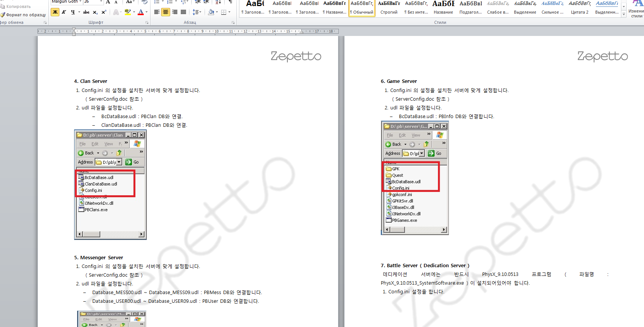The width and height of the screenshot is (644, 327).
Task: Apply the Название title style
Action: [x=443, y=8]
